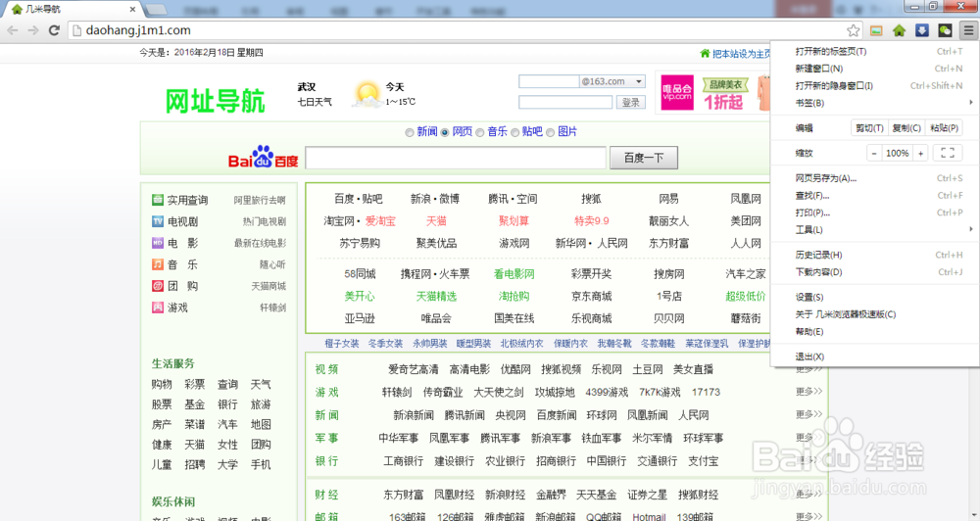Click the 游戏 sidebar icon
Image resolution: width=980 pixels, height=521 pixels.
click(x=158, y=307)
